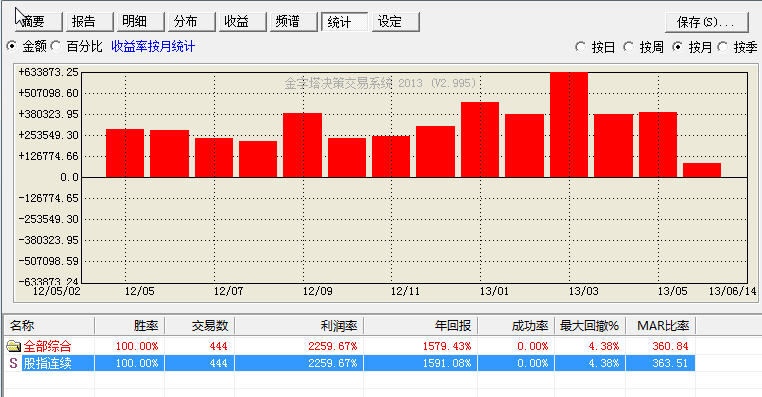Open the 频谱 tab

294,21
